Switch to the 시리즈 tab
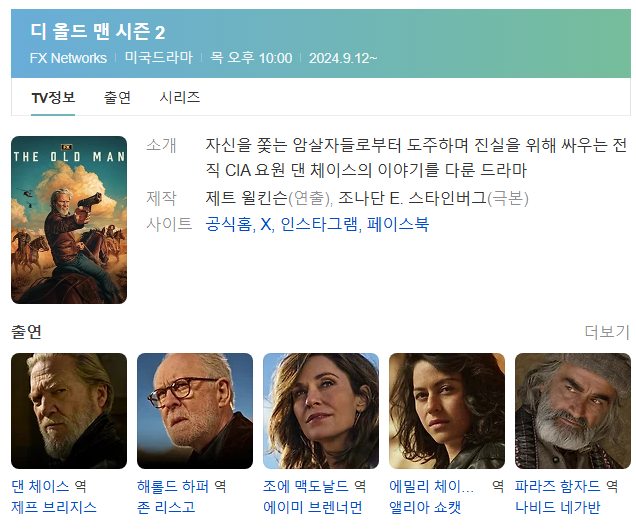Image resolution: width=636 pixels, height=529 pixels. click(x=180, y=98)
